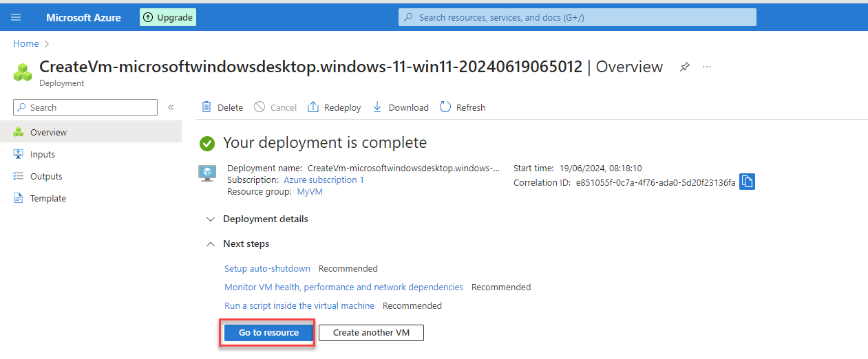This screenshot has width=868, height=359.
Task: Click the Outputs list icon
Action: [19, 176]
